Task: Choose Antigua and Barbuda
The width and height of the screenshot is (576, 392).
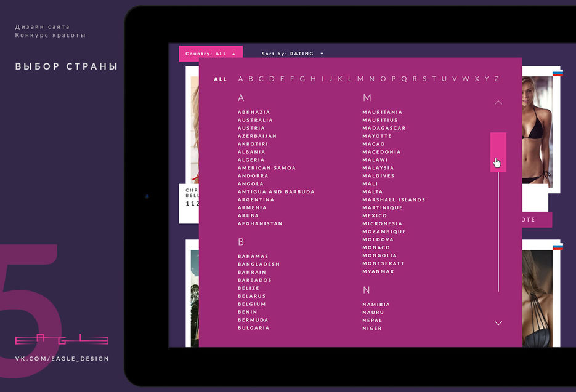Action: (x=276, y=191)
